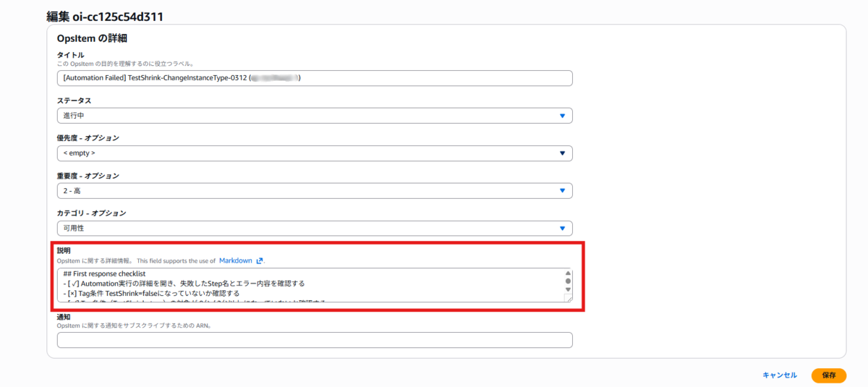Open the ステータス dropdown showing 進行中

click(x=315, y=116)
